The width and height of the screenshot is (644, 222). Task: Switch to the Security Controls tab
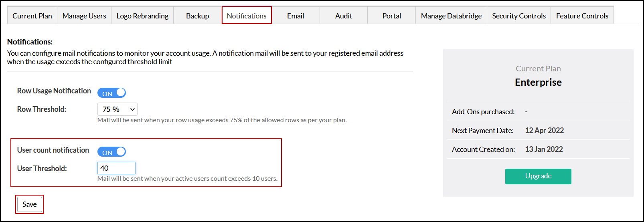[519, 16]
